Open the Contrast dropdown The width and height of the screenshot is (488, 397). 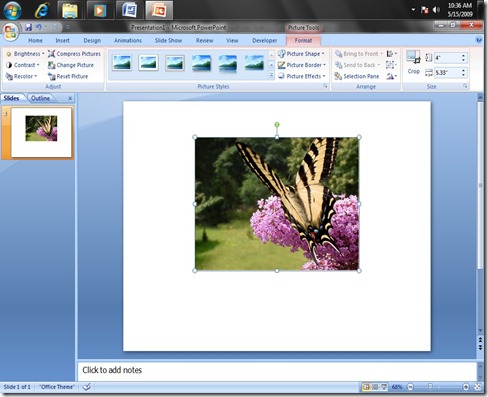coord(23,65)
